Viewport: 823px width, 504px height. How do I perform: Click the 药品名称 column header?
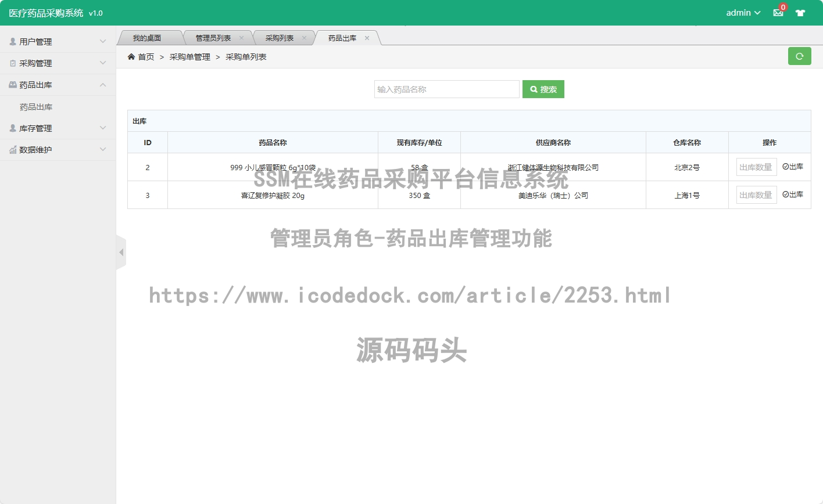[273, 143]
